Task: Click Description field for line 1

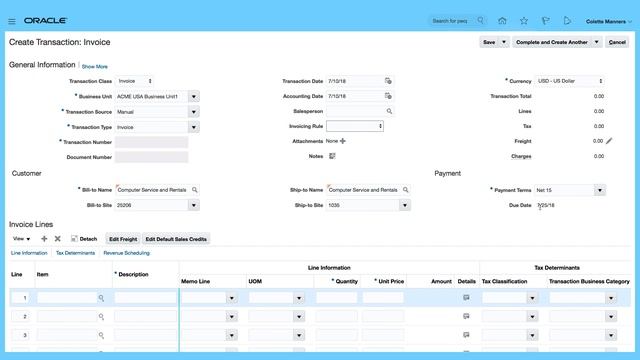Action: point(145,298)
